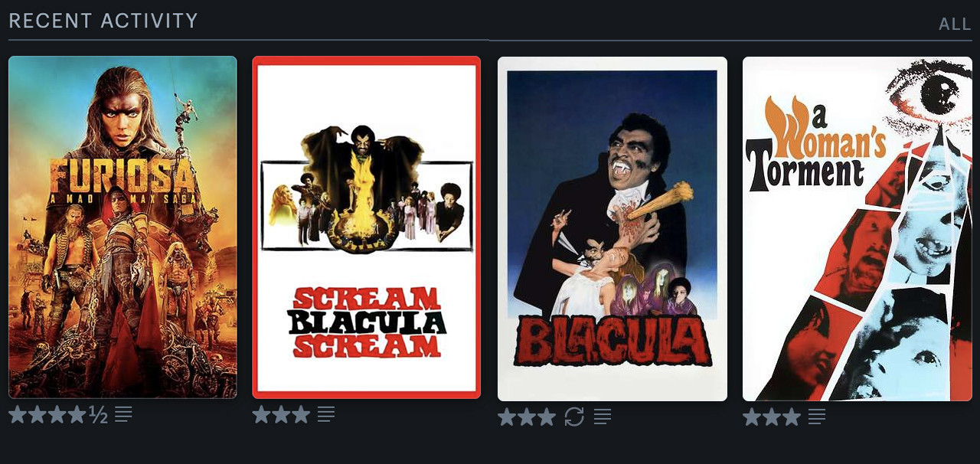This screenshot has height=464, width=980.
Task: Click the third star under A Woman's Torment
Action: coord(792,417)
